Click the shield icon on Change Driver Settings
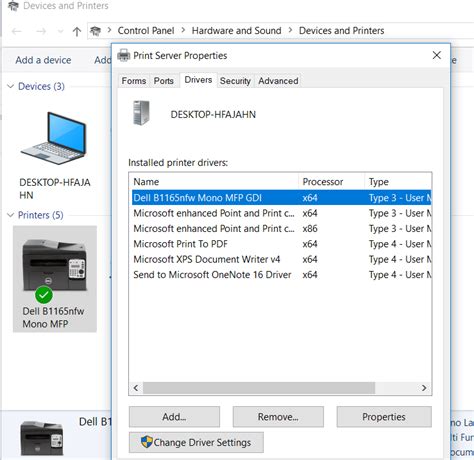The width and height of the screenshot is (474, 460). 146,442
